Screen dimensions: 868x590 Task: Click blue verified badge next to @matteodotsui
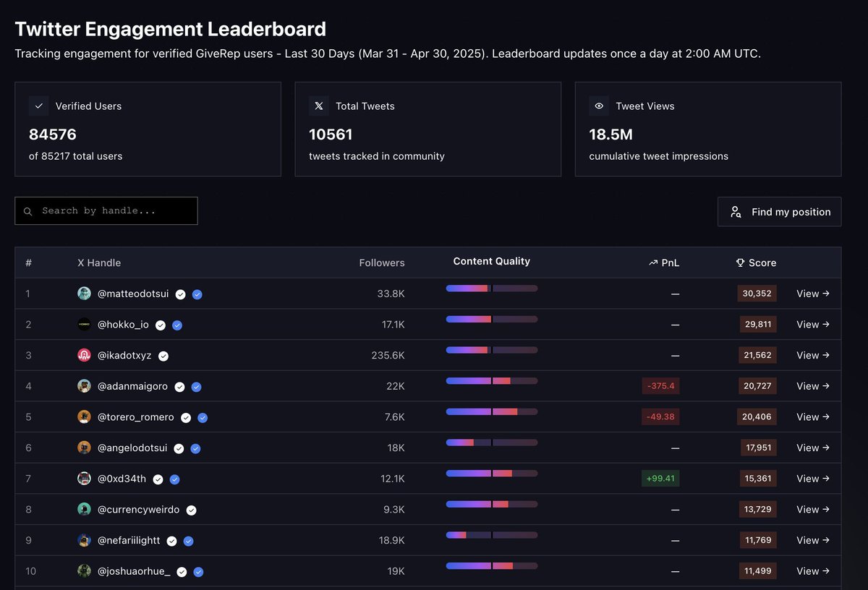click(197, 294)
